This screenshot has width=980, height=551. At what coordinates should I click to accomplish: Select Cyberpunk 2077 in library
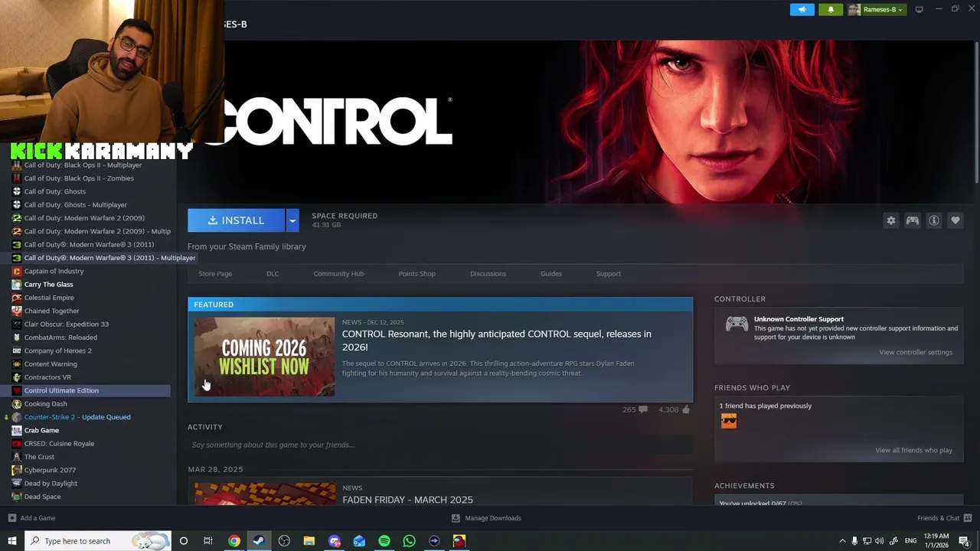point(50,470)
